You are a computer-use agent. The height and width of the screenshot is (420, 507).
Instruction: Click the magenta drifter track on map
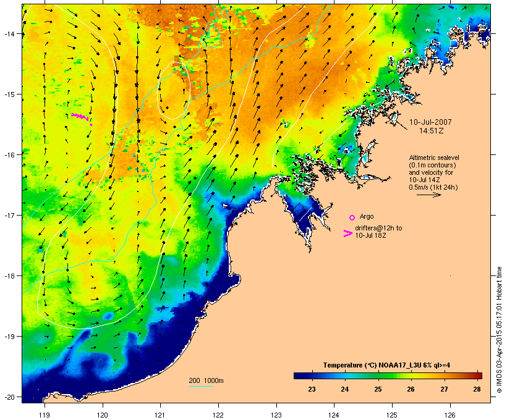click(82, 118)
